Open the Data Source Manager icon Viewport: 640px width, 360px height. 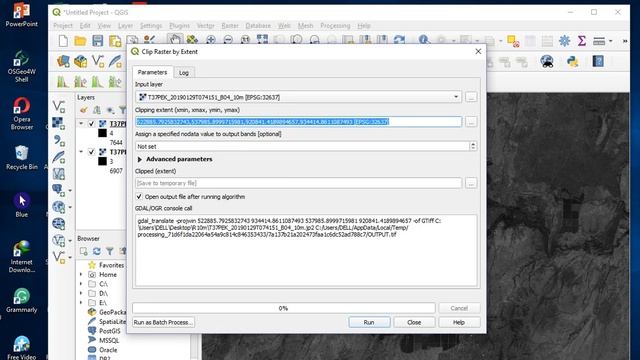pyautogui.click(x=63, y=62)
